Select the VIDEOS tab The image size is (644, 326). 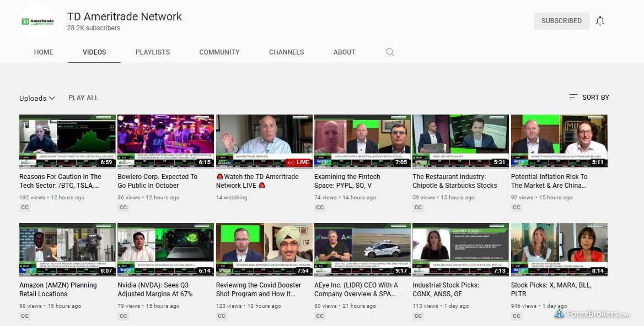pyautogui.click(x=94, y=52)
